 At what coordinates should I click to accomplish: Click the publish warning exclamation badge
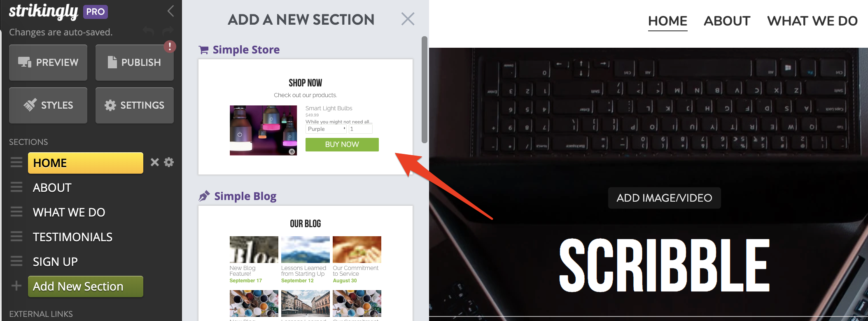(x=170, y=47)
